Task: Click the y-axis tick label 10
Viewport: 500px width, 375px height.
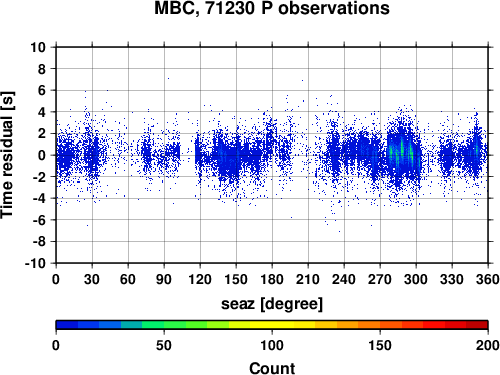Action: pos(38,47)
